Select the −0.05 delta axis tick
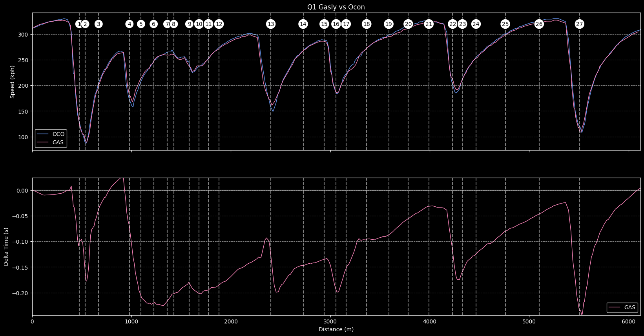This screenshot has height=336, width=644. tap(21, 216)
